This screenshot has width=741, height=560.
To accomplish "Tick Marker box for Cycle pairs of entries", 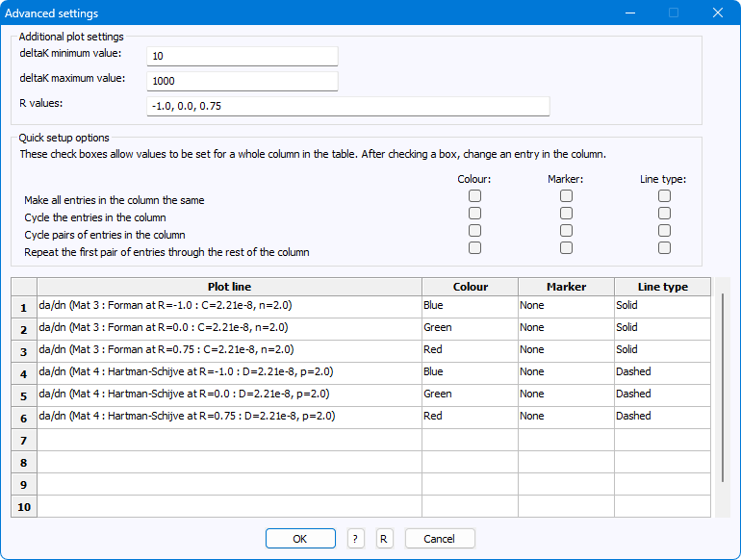I will tap(566, 230).
